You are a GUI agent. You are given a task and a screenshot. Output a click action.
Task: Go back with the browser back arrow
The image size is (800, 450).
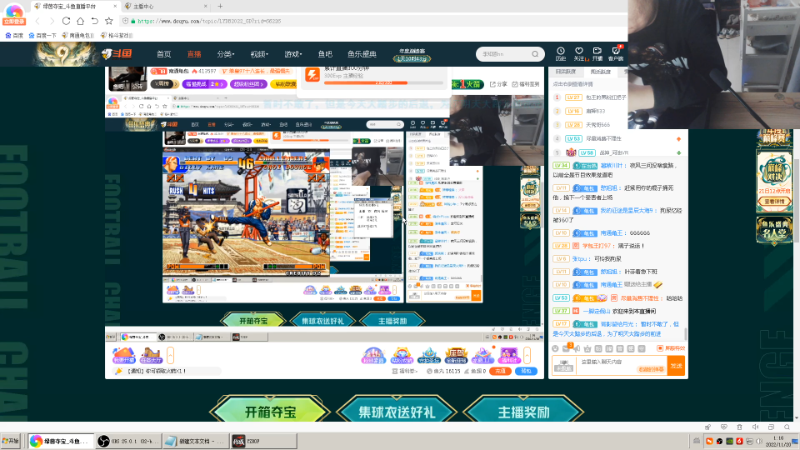(x=37, y=21)
